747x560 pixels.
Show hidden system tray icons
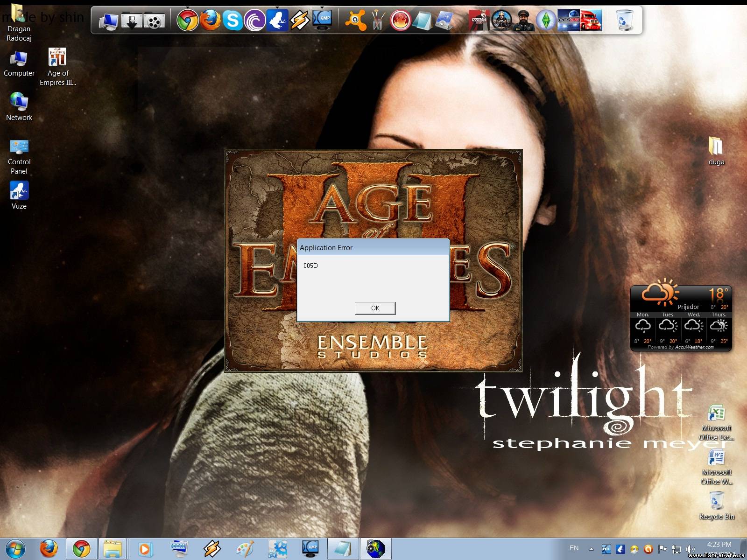[x=591, y=549]
